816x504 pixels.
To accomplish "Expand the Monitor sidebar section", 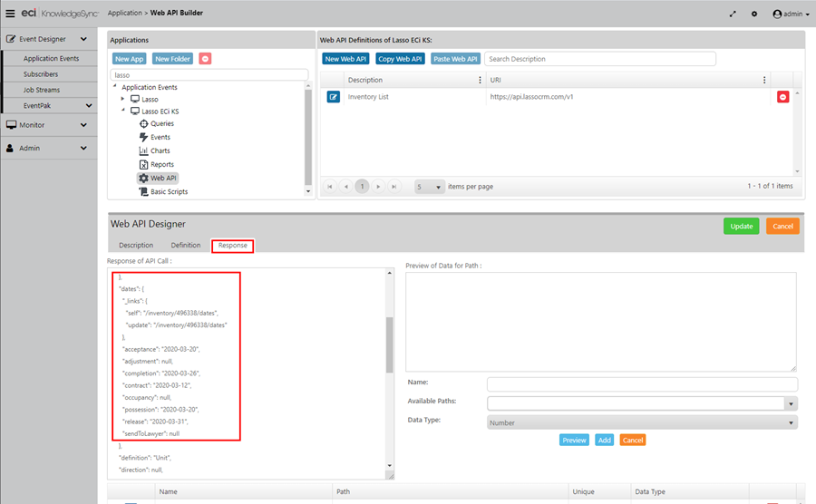I will 49,125.
